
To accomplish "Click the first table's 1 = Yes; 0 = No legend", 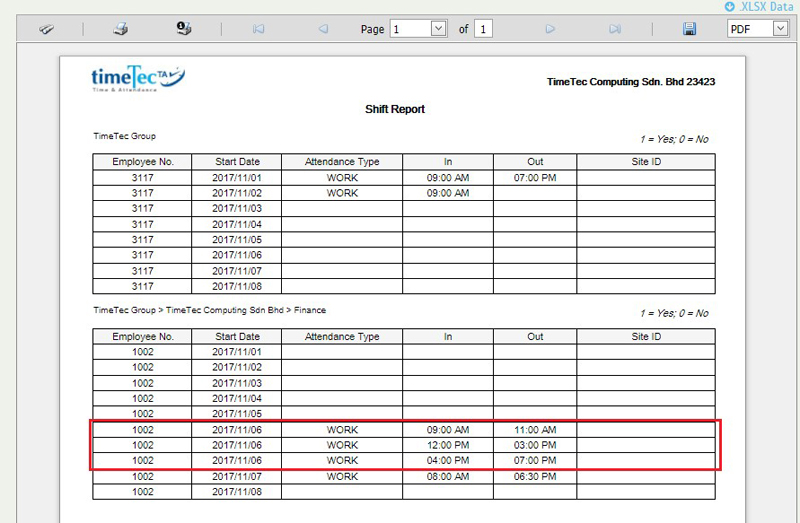I will 674,139.
